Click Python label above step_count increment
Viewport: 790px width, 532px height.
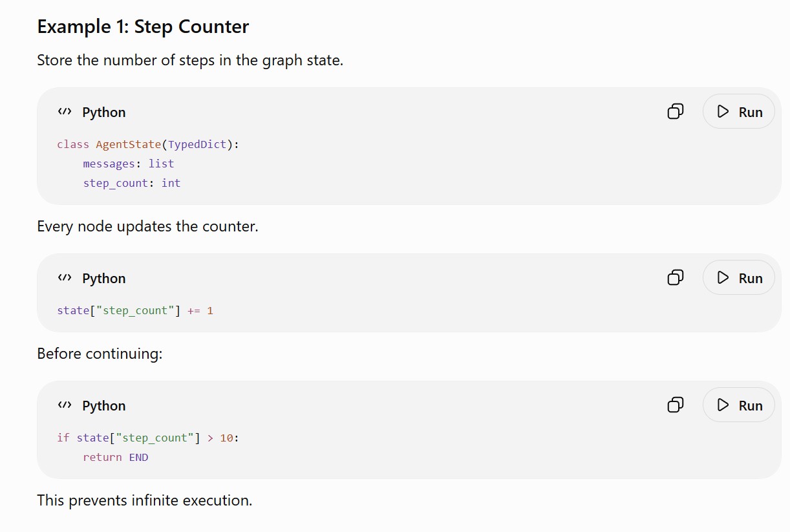[104, 279]
